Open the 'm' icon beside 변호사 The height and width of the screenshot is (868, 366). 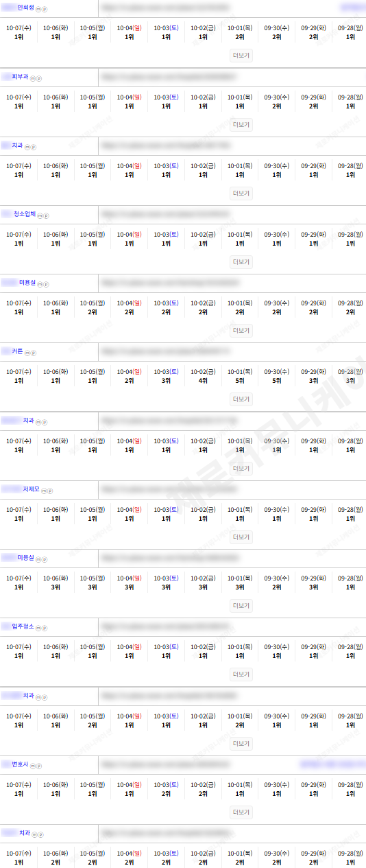pos(33,765)
